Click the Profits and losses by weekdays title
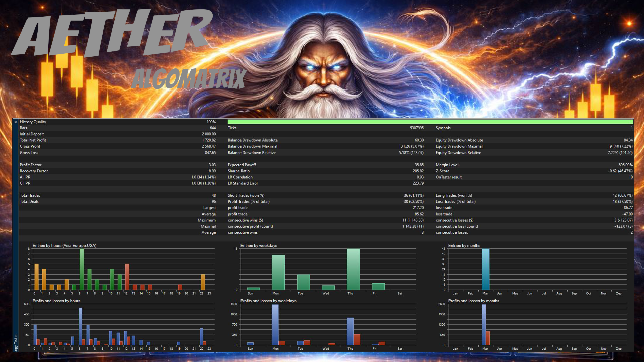The height and width of the screenshot is (362, 644). 268,301
